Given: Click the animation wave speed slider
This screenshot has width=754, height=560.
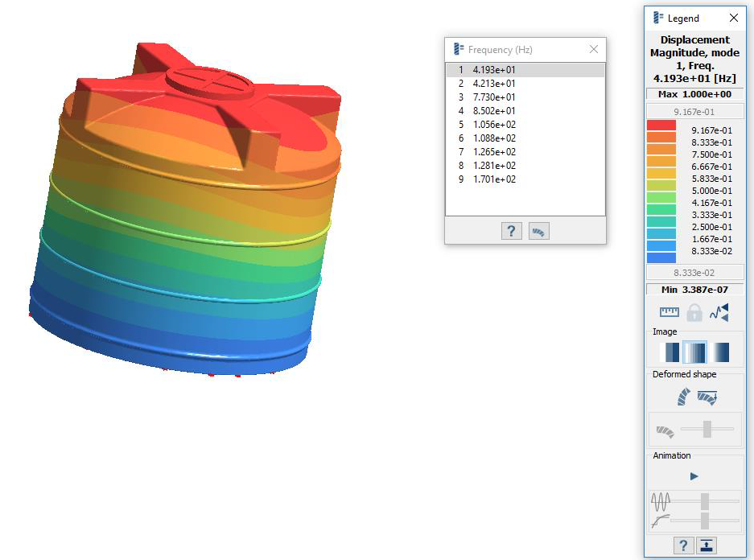Looking at the screenshot, I should (x=705, y=501).
